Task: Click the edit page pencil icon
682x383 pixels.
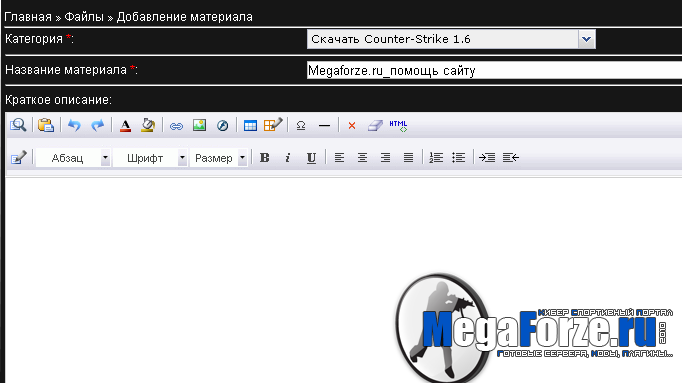Action: tap(19, 158)
